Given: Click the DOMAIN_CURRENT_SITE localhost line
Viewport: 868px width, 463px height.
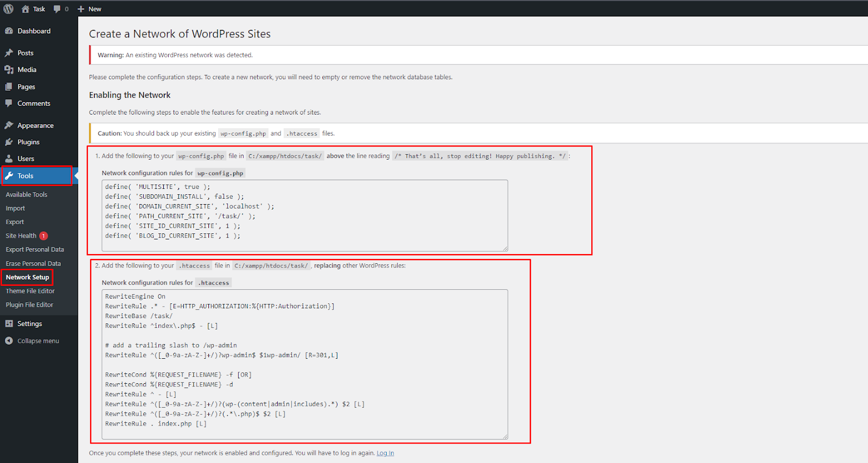Looking at the screenshot, I should pyautogui.click(x=190, y=206).
